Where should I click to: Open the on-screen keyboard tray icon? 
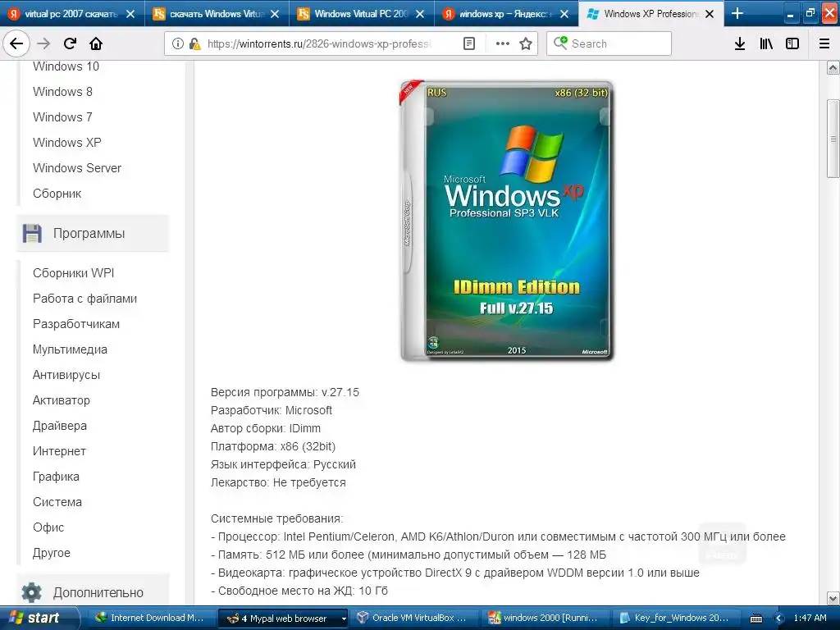click(756, 619)
